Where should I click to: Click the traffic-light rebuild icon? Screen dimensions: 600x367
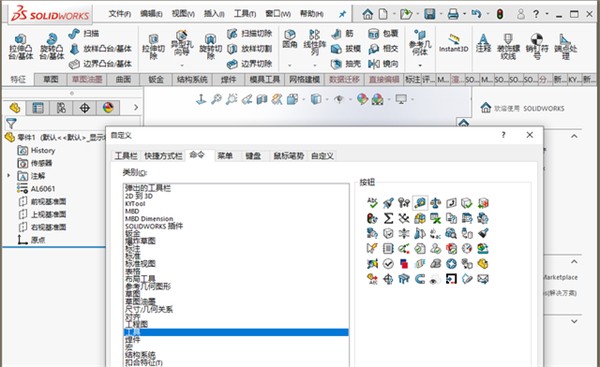pyautogui.click(x=499, y=14)
